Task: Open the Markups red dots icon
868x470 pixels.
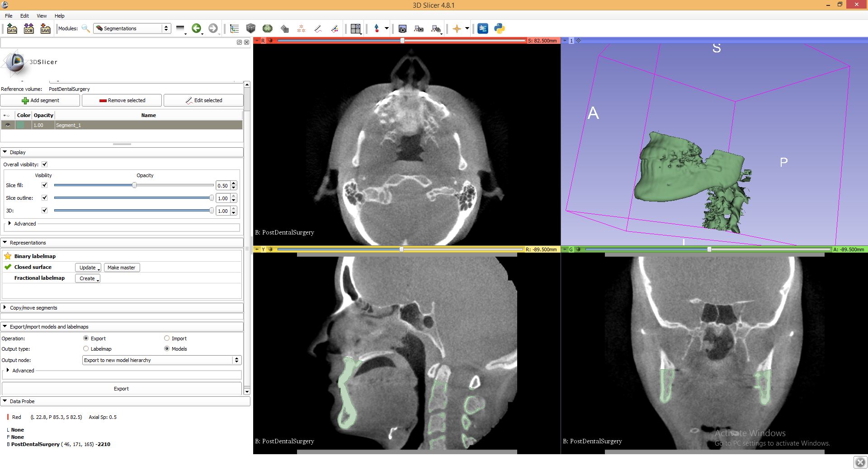Action: click(x=301, y=28)
